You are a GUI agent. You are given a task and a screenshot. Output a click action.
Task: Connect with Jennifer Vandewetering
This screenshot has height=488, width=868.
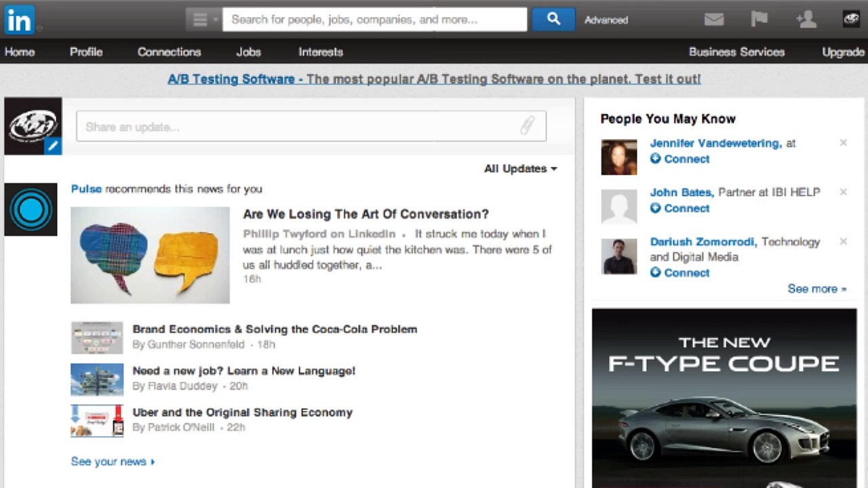(680, 159)
